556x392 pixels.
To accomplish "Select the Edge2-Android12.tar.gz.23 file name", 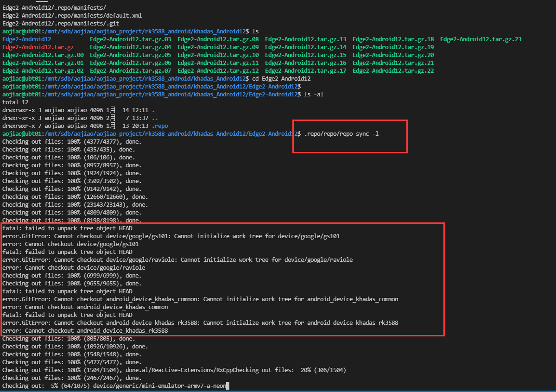I will [x=480, y=39].
